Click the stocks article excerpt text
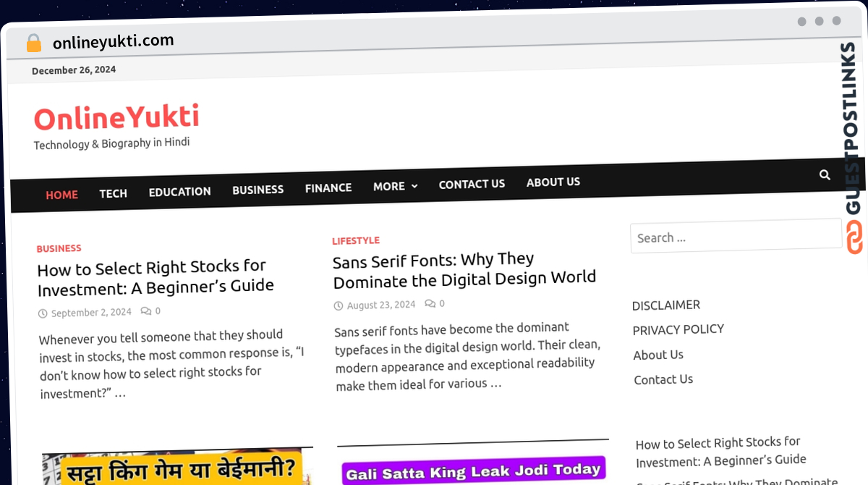Image resolution: width=868 pixels, height=485 pixels. click(x=171, y=365)
